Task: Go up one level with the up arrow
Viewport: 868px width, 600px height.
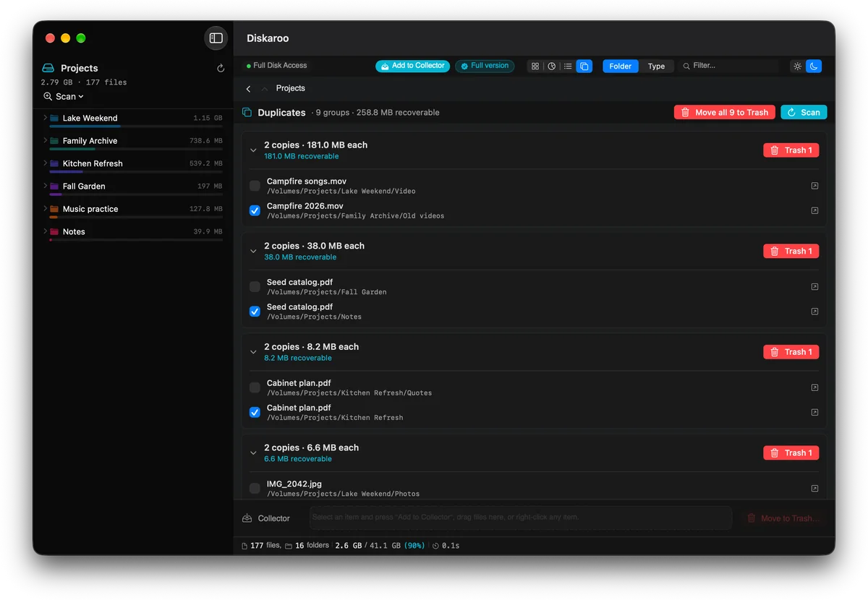Action: pos(264,89)
